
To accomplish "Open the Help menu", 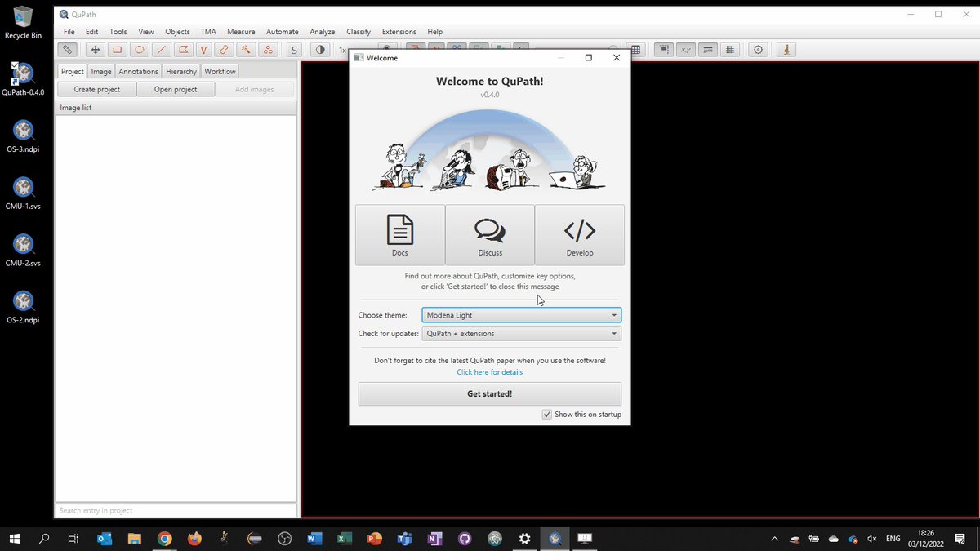I will click(435, 32).
